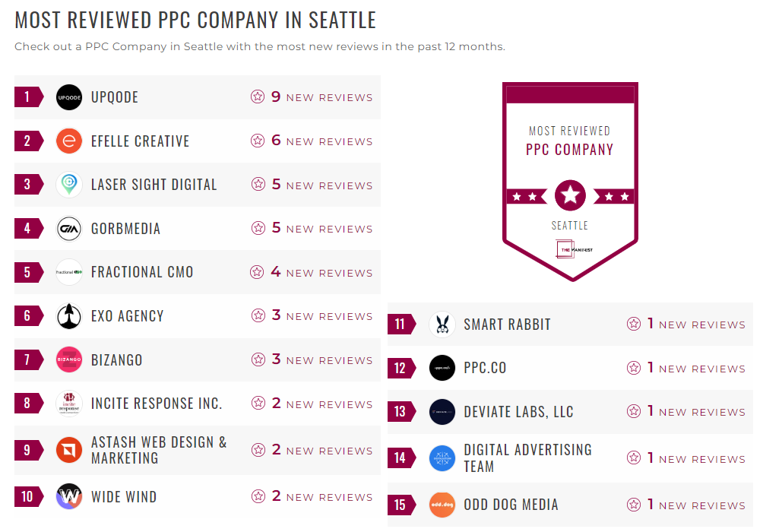The image size is (763, 532).
Task: Click the rosette icon beside UPQODE reviews
Action: (257, 97)
